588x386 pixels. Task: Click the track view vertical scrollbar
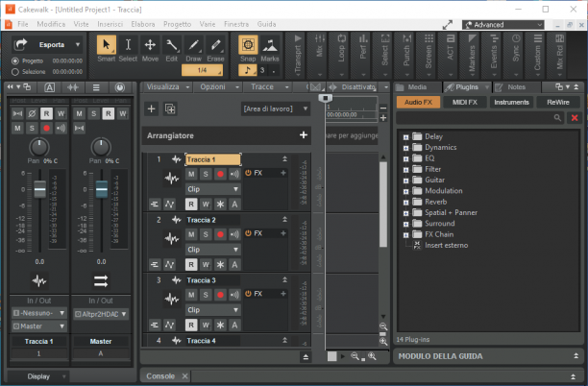pyautogui.click(x=383, y=205)
